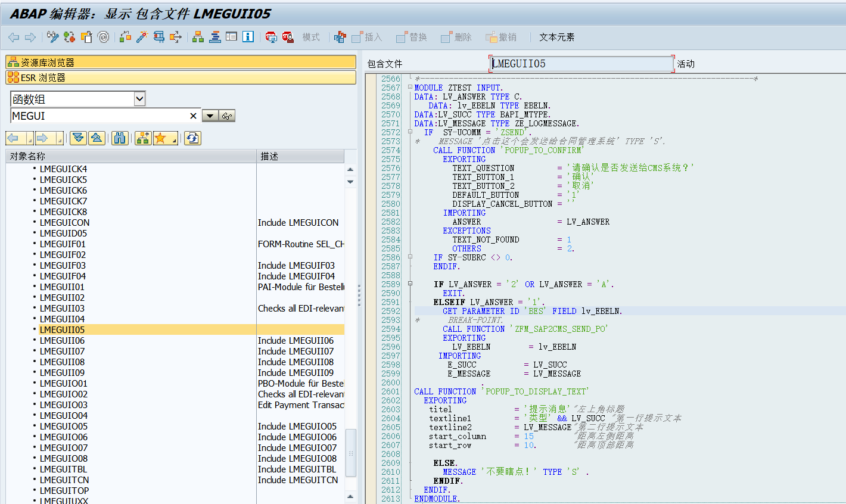Click the glasses Display button beside MEGUI

[227, 116]
